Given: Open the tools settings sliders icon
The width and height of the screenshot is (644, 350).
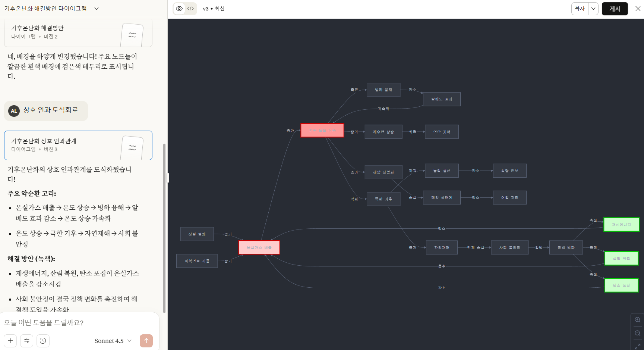Looking at the screenshot, I should 27,341.
